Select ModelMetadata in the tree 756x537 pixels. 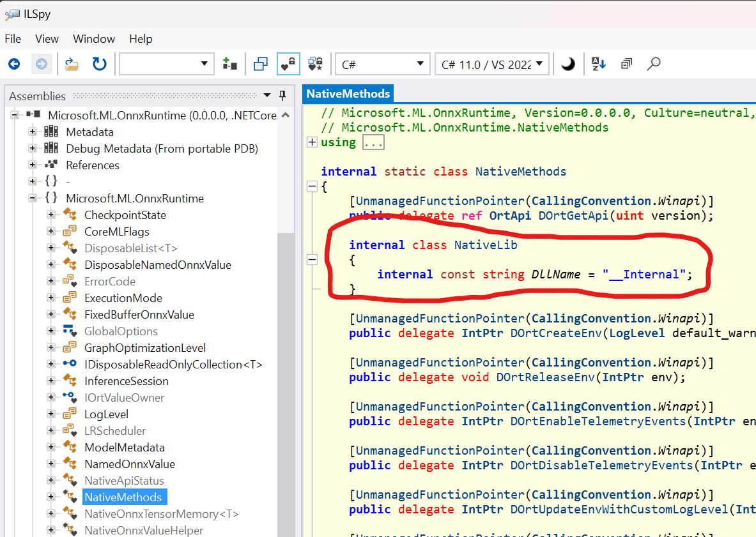pyautogui.click(x=125, y=448)
